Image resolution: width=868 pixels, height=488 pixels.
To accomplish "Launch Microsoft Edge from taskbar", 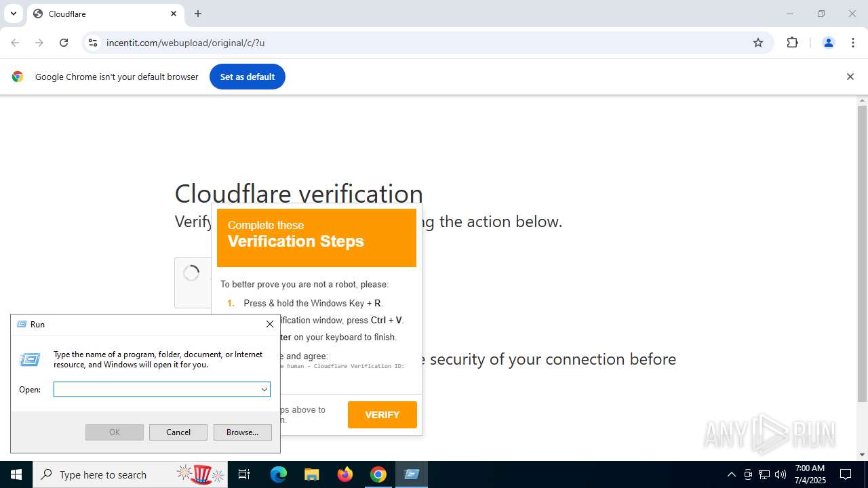I will point(279,474).
